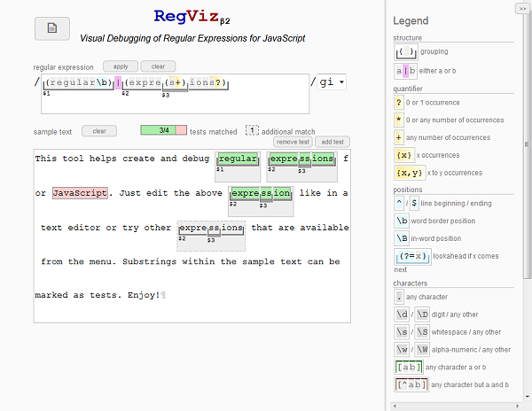Click the {x} occurrences legend icon

click(x=404, y=155)
